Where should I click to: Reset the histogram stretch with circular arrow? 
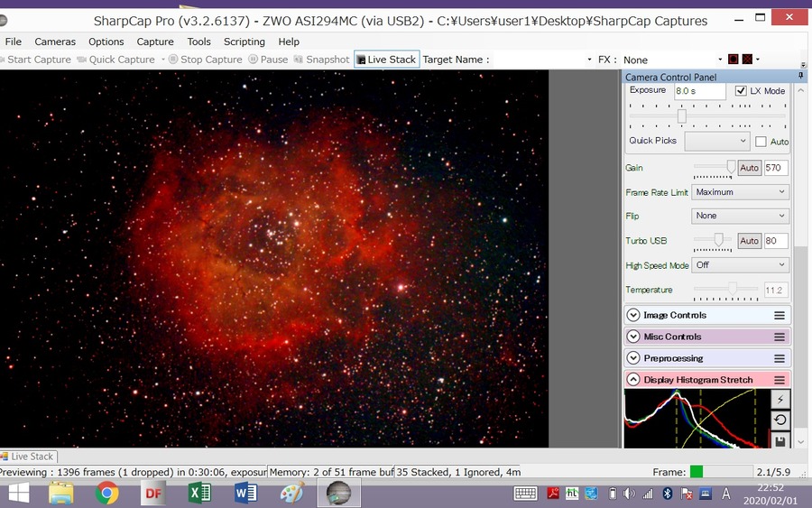point(780,420)
